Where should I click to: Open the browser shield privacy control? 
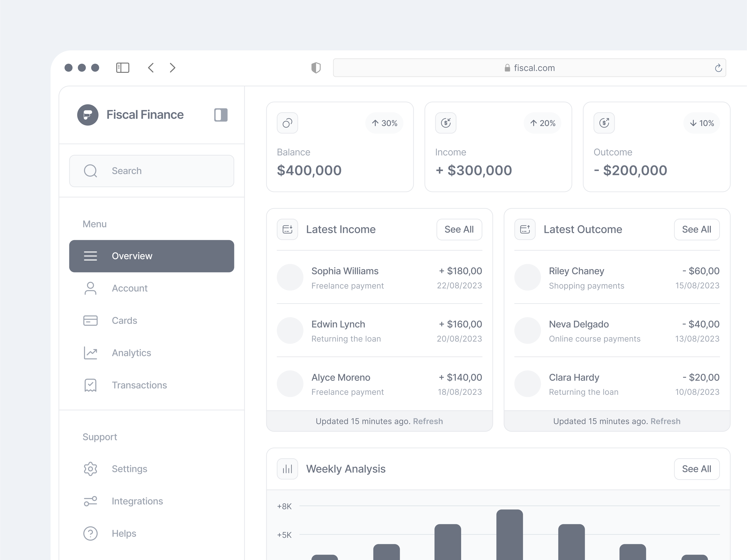tap(316, 68)
